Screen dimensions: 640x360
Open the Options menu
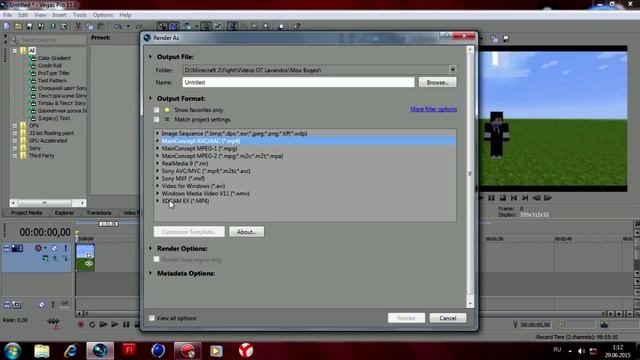(x=103, y=15)
